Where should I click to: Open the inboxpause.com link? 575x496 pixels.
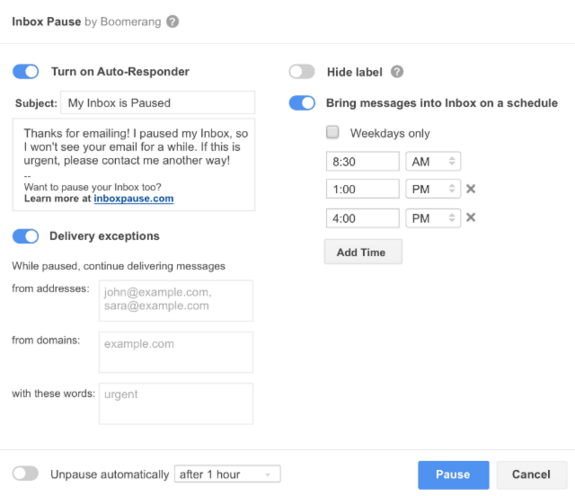[134, 199]
